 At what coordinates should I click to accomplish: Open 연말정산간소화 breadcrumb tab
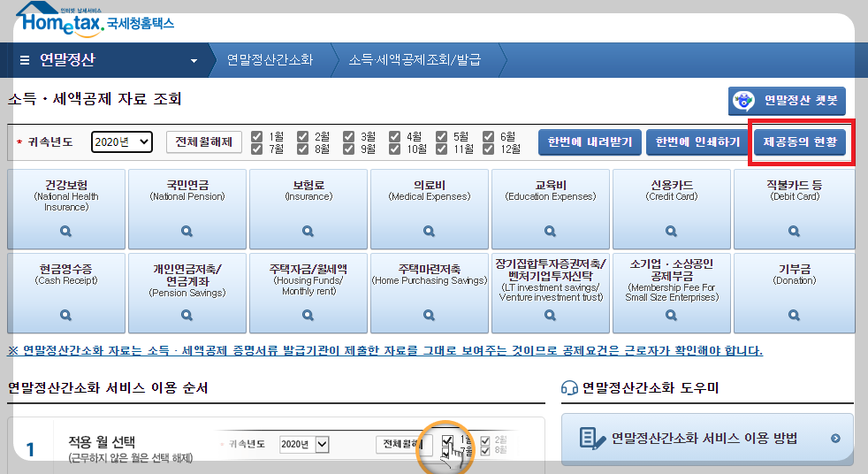pos(270,60)
